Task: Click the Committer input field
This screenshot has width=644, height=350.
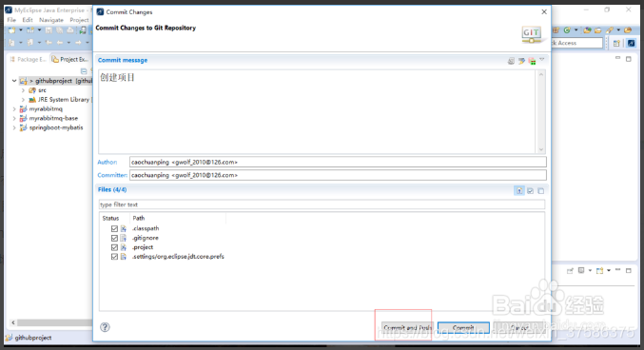Action: pyautogui.click(x=338, y=175)
